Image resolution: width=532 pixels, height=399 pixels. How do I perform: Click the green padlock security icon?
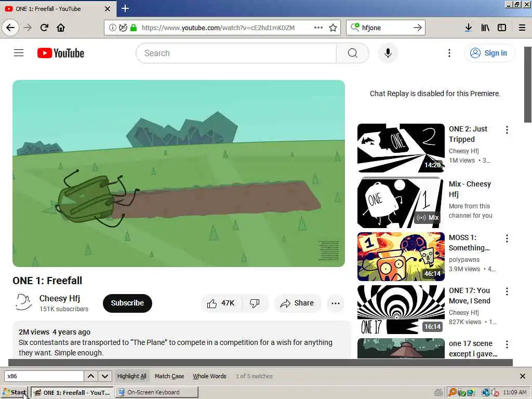(134, 28)
